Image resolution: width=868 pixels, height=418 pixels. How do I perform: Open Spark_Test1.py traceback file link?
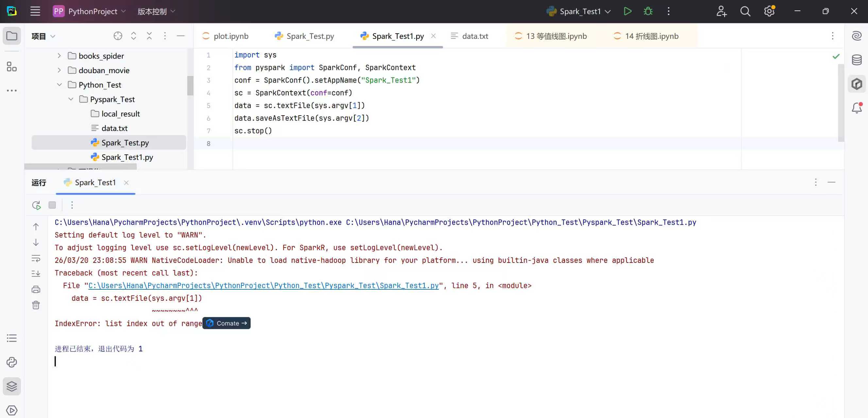coord(263,285)
